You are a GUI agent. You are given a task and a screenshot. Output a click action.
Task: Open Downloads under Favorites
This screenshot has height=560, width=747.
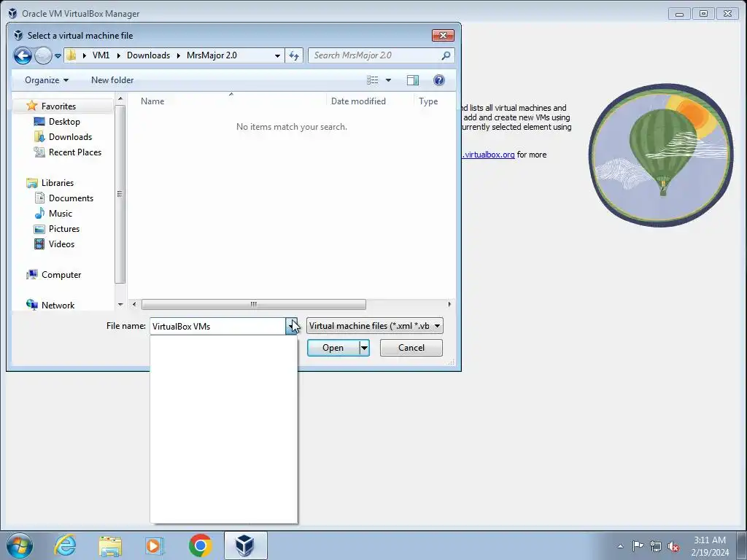(x=70, y=136)
